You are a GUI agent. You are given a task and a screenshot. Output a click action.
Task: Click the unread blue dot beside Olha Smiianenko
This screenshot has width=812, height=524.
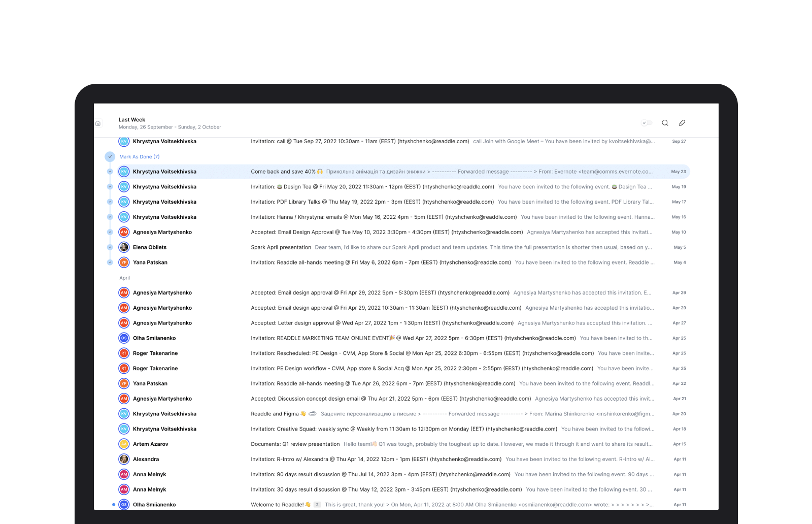(x=113, y=504)
